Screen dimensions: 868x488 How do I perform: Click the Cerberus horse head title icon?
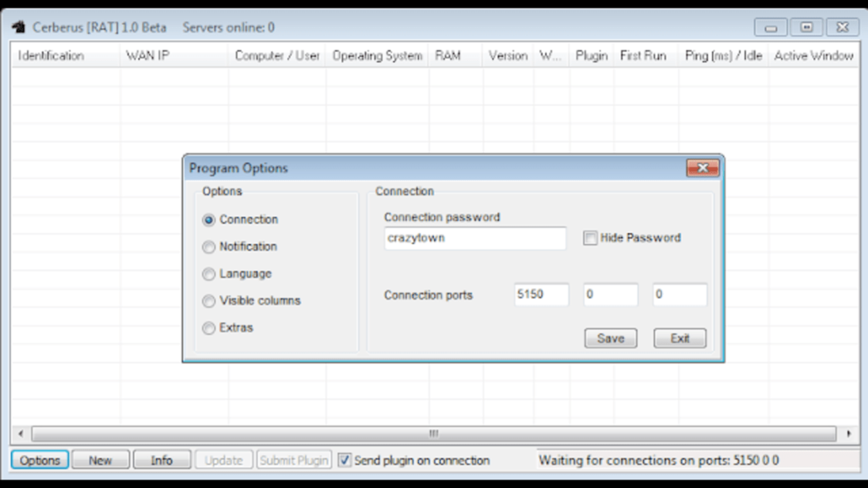tap(19, 27)
